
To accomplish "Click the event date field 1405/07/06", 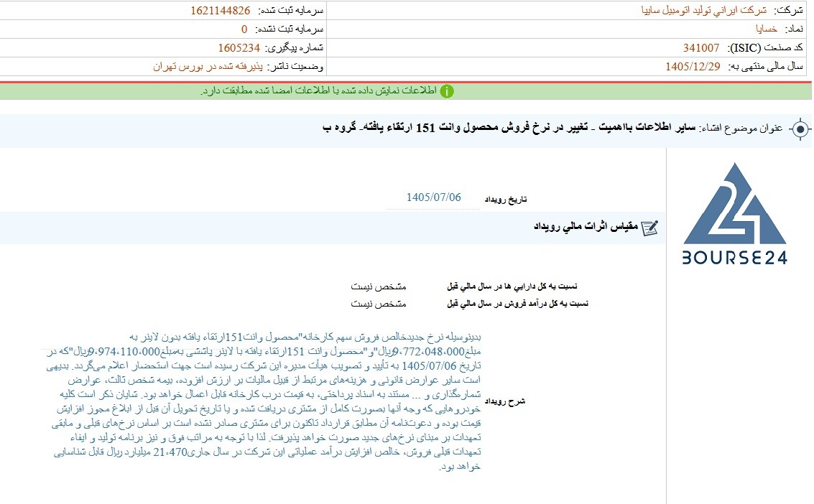I will pos(433,197).
